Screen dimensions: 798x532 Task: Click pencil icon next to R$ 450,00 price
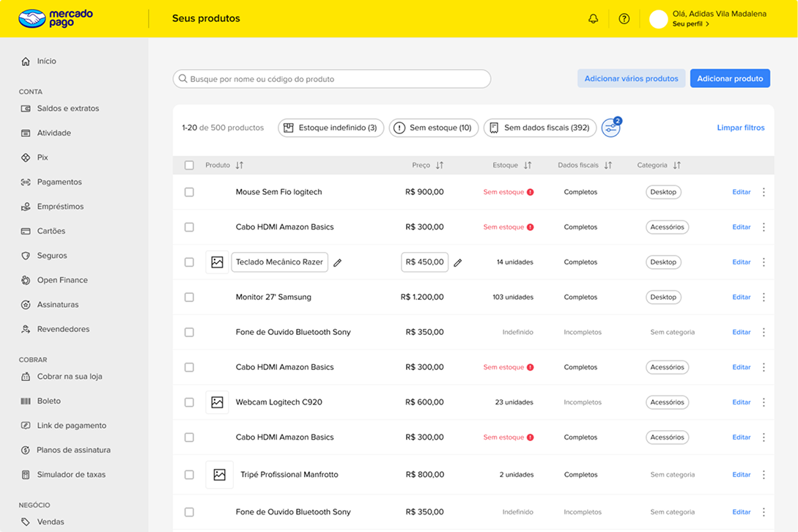(457, 262)
